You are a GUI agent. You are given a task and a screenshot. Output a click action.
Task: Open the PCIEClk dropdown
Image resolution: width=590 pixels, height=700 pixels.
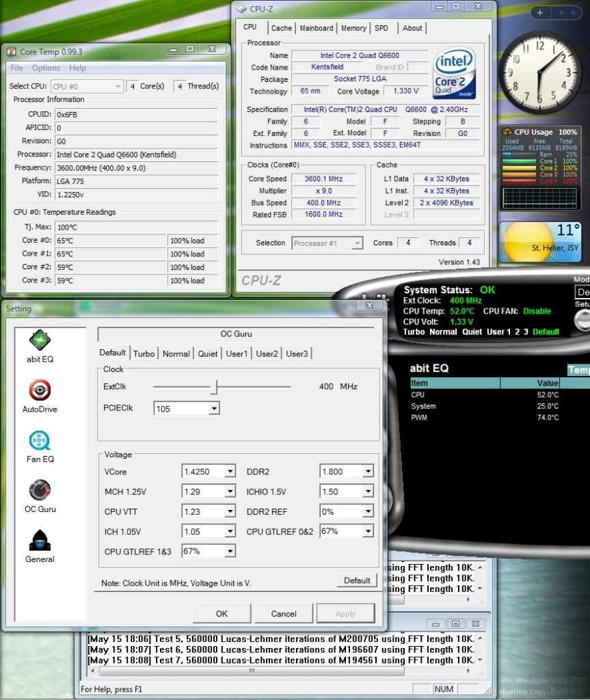(215, 409)
